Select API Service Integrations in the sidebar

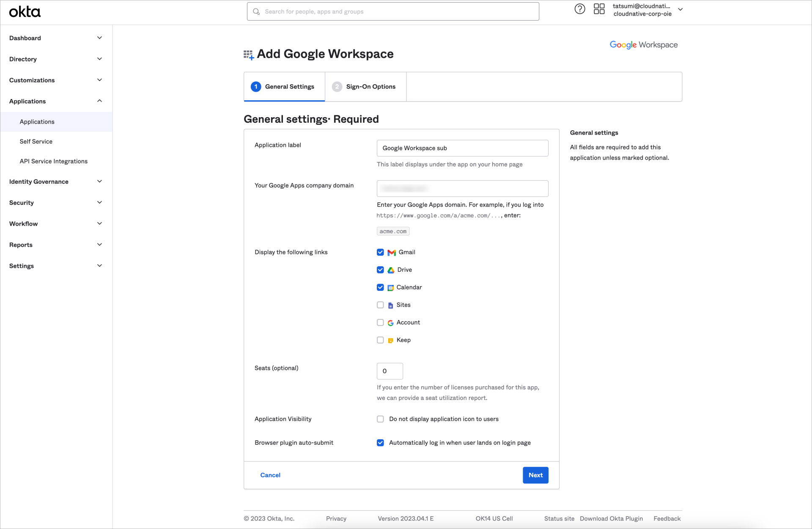coord(53,161)
